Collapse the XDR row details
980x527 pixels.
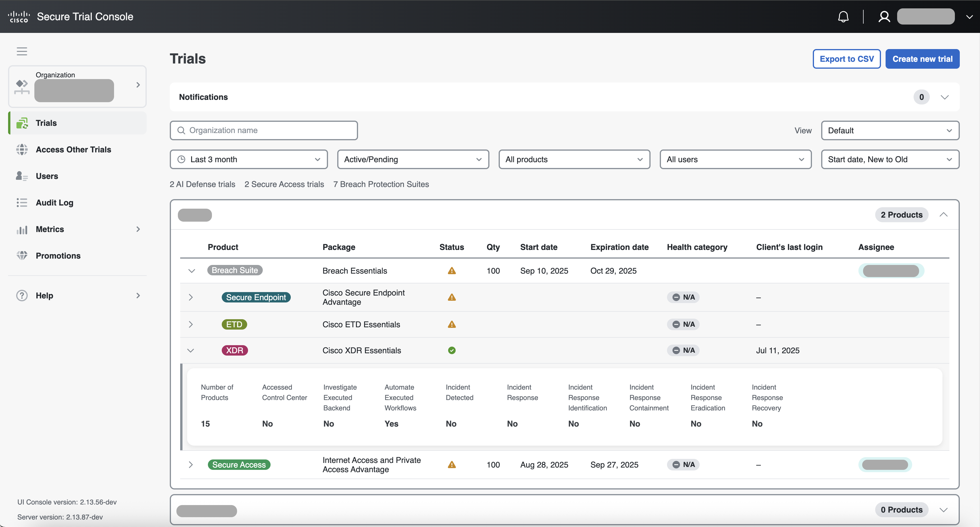tap(191, 351)
